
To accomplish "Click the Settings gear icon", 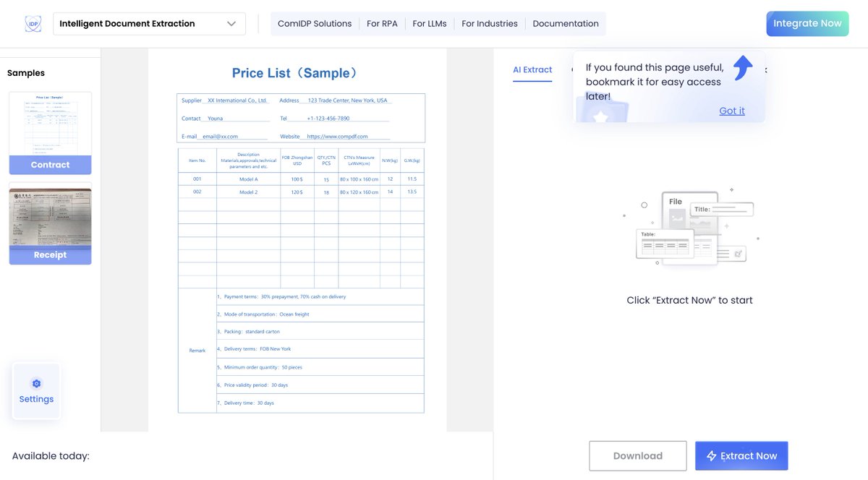I will pyautogui.click(x=36, y=384).
